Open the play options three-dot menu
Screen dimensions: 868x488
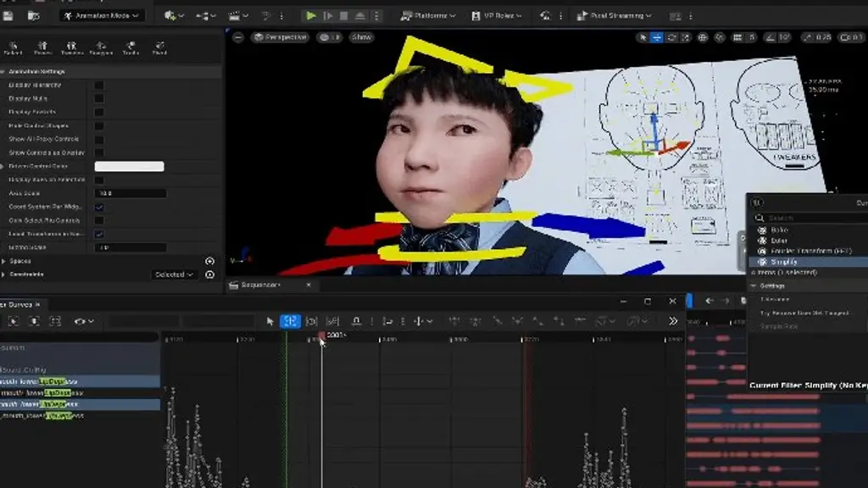tap(376, 15)
